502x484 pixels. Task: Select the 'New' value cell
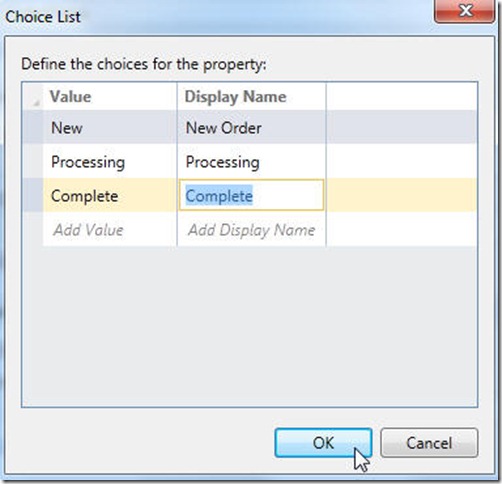coord(110,127)
